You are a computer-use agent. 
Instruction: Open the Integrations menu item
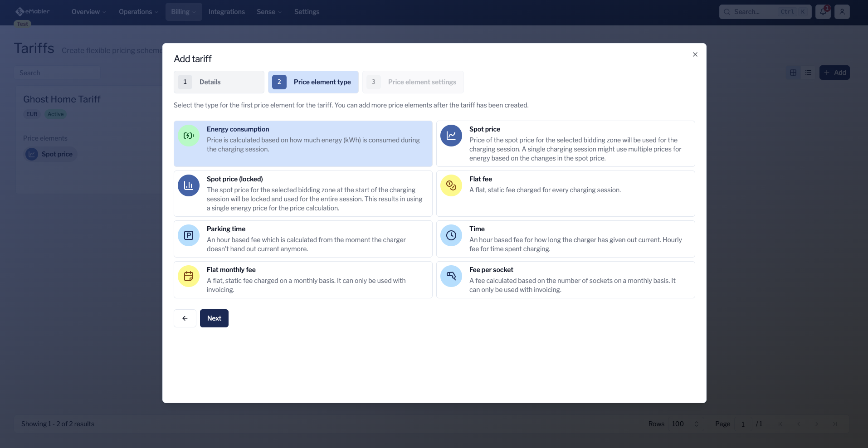coord(226,12)
